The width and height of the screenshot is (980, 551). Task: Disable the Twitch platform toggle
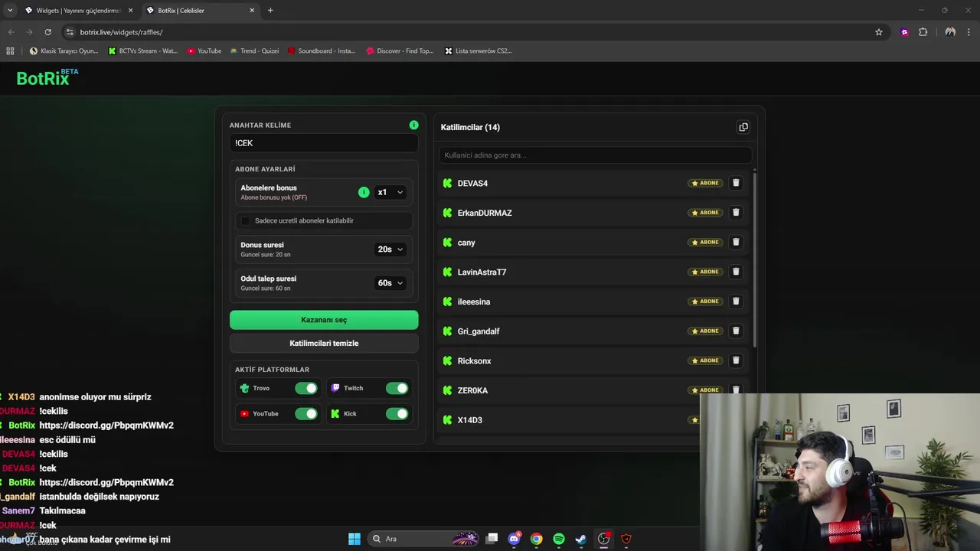pyautogui.click(x=397, y=388)
